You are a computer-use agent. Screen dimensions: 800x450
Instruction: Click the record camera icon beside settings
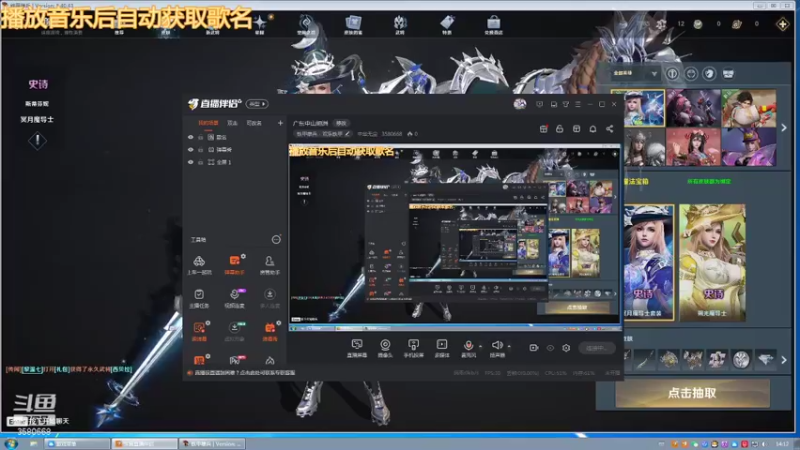tap(534, 348)
